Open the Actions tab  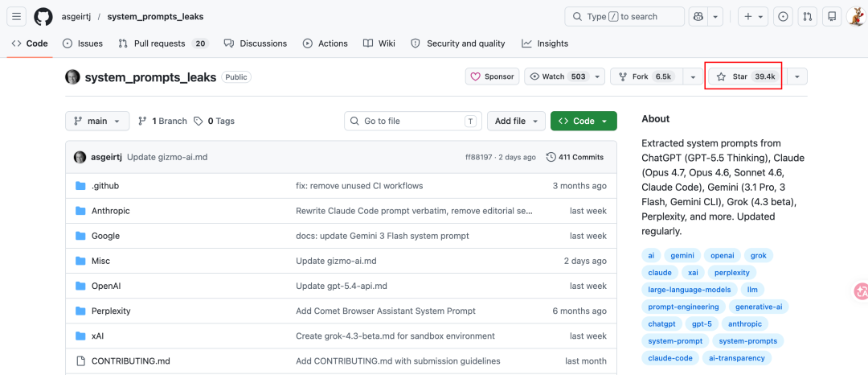(325, 43)
